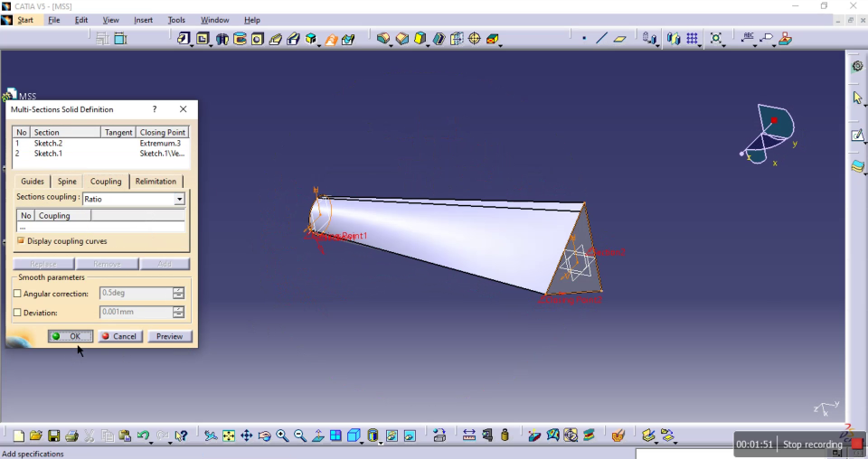Click the Select arrow tool icon

pyautogui.click(x=857, y=98)
